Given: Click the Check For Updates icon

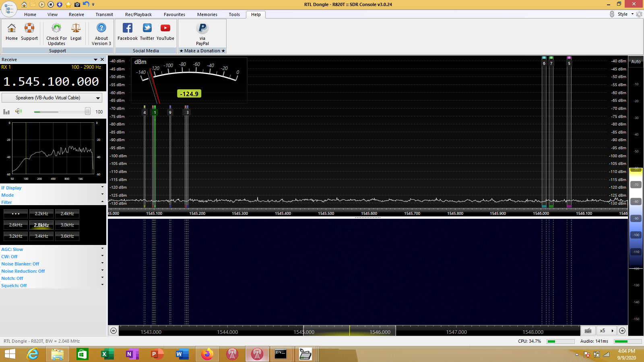Looking at the screenshot, I should [x=56, y=29].
